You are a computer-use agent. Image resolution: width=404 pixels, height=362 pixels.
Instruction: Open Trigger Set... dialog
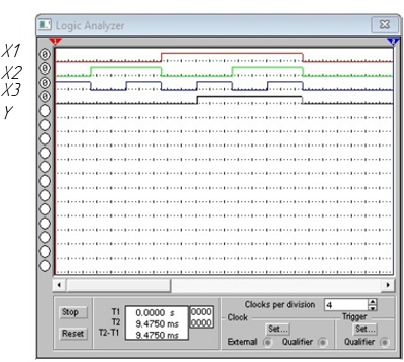[365, 329]
